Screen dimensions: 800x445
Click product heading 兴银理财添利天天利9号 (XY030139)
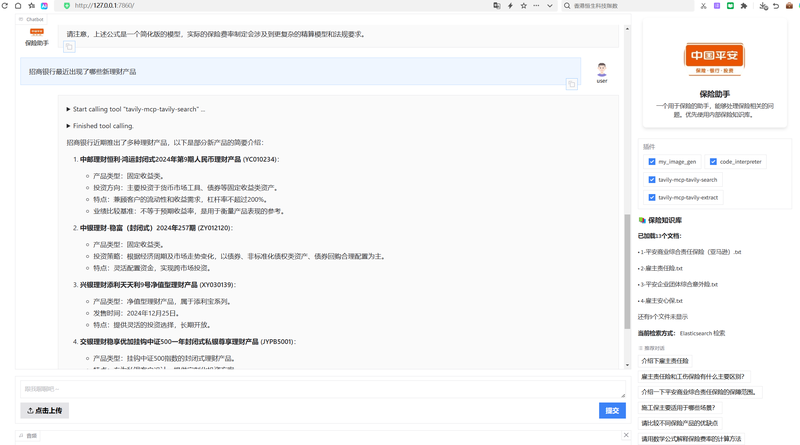tap(158, 285)
